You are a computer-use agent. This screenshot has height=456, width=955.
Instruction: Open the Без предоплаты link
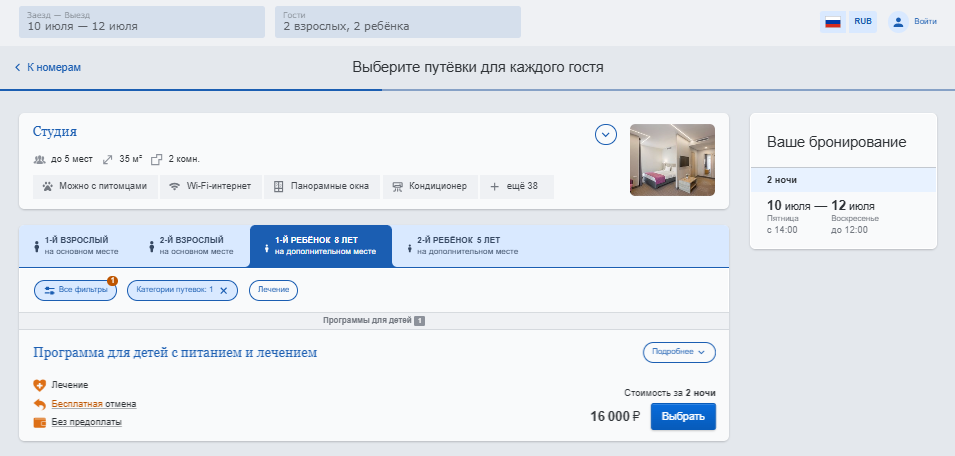pos(86,423)
